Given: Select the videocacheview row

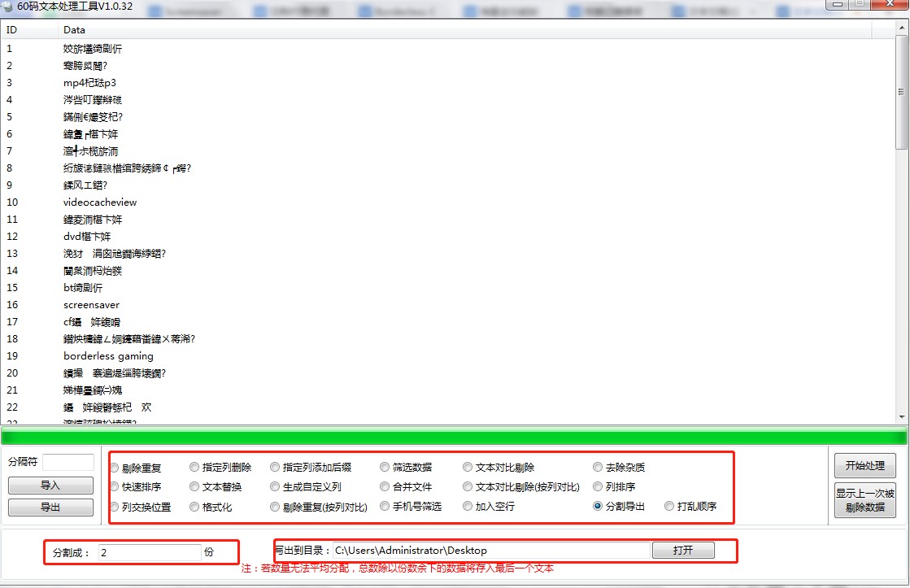Looking at the screenshot, I should click(x=447, y=202).
